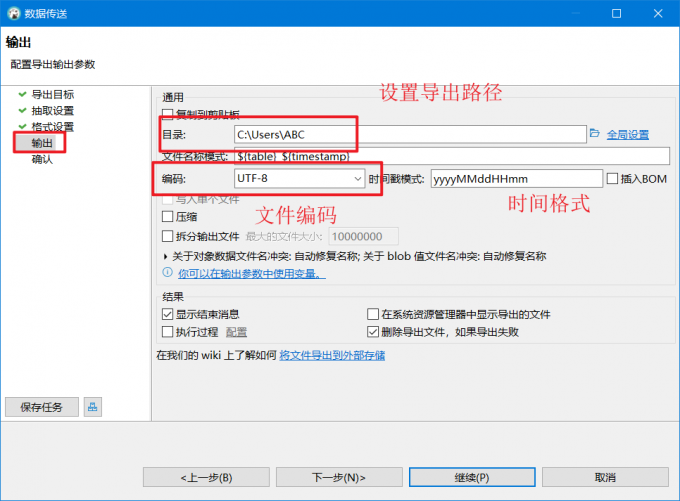This screenshot has height=501, width=680.
Task: Click the green checkmark next to 导出目标
Action: [x=21, y=94]
